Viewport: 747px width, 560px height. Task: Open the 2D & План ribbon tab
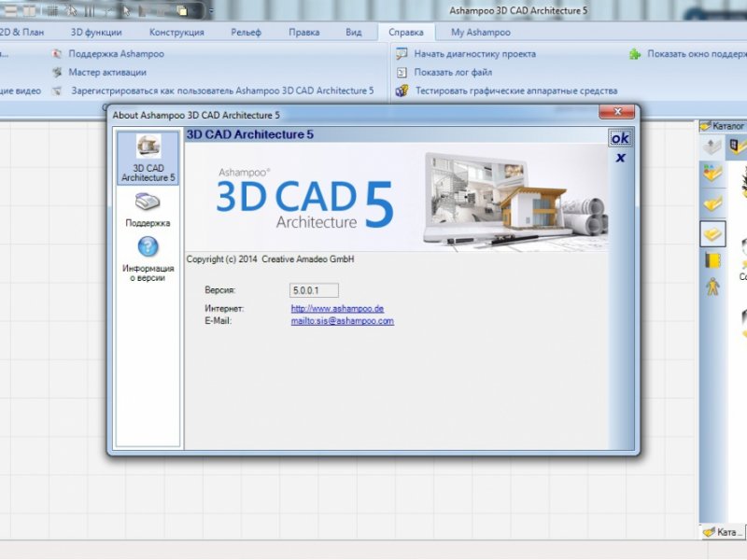tap(21, 33)
